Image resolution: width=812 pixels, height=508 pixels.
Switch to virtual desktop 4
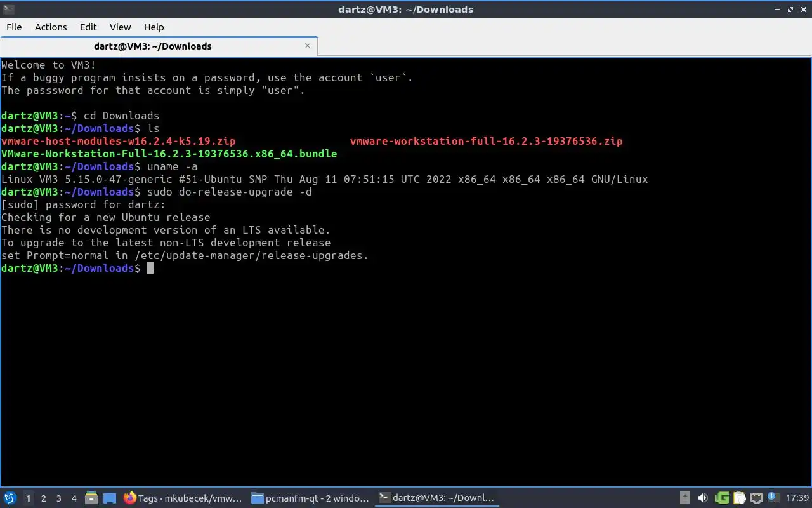coord(74,498)
